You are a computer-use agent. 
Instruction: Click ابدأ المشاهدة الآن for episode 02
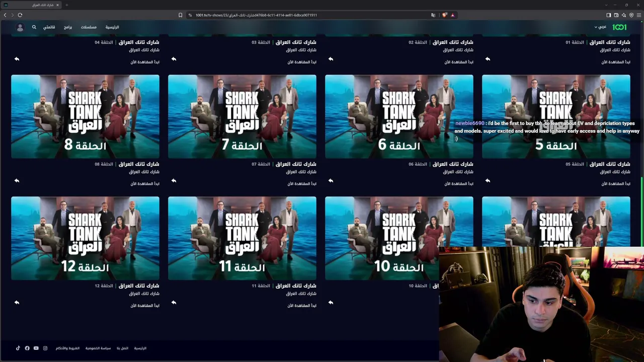[x=459, y=62]
